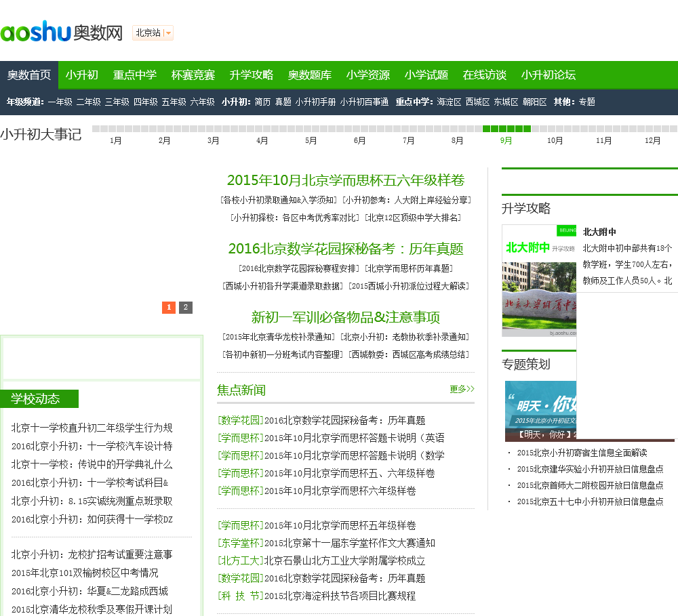Expand 焦点新闻 with the 更多>> link
The width and height of the screenshot is (678, 616).
(x=462, y=389)
